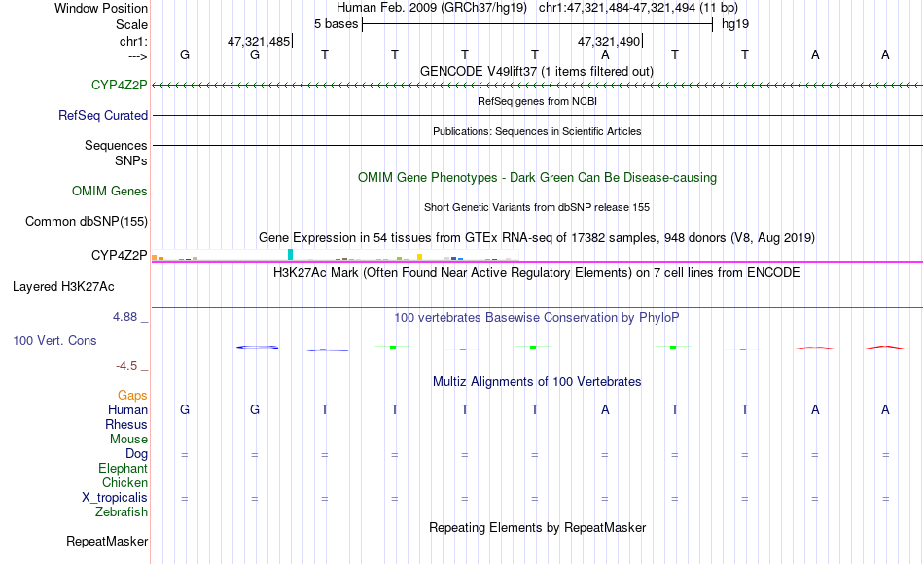Click the A base below the 47,321,490 label

[605, 54]
